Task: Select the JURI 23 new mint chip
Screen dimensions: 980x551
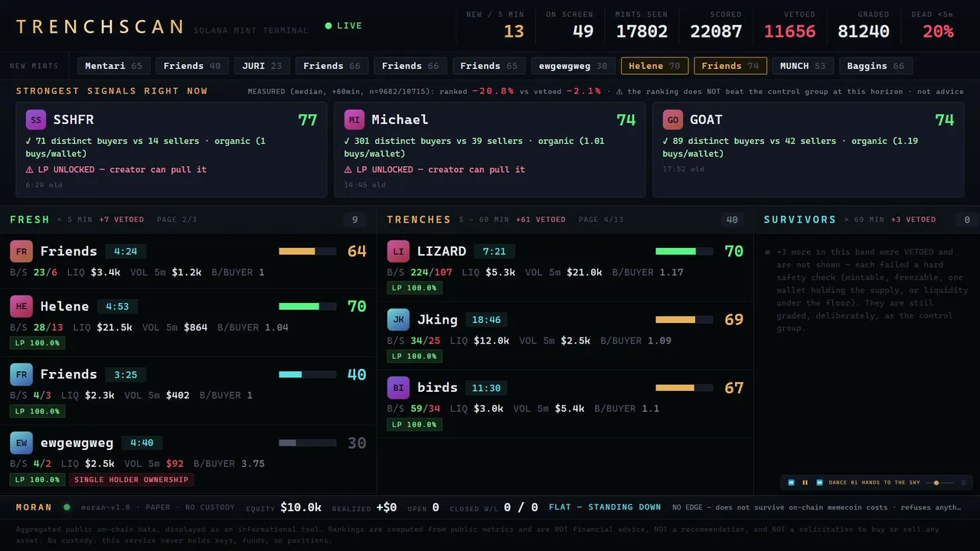Action: click(x=262, y=66)
